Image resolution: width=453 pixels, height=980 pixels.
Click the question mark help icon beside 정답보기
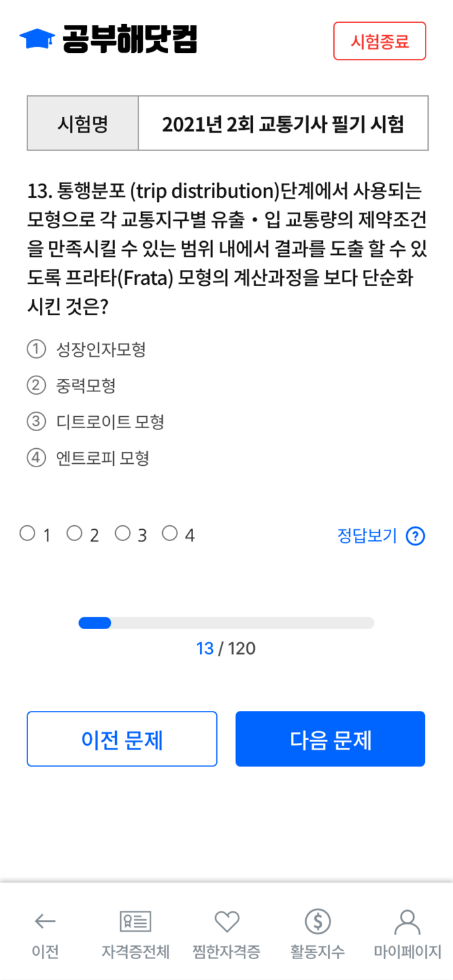[414, 536]
